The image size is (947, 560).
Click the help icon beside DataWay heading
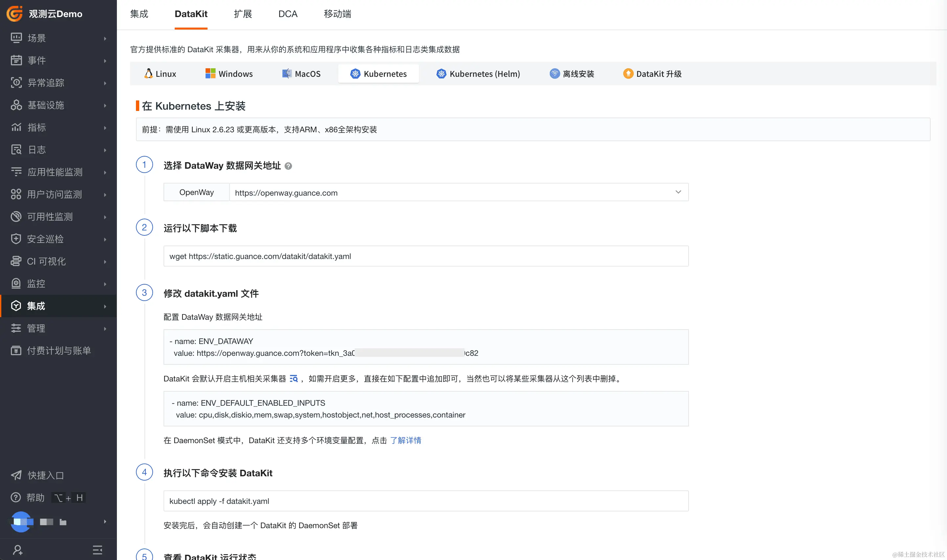(288, 166)
